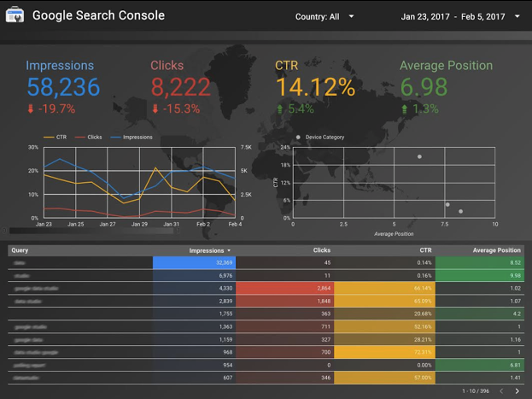Click the red down arrow beside -19.7%
The image size is (532, 399).
pyautogui.click(x=31, y=109)
